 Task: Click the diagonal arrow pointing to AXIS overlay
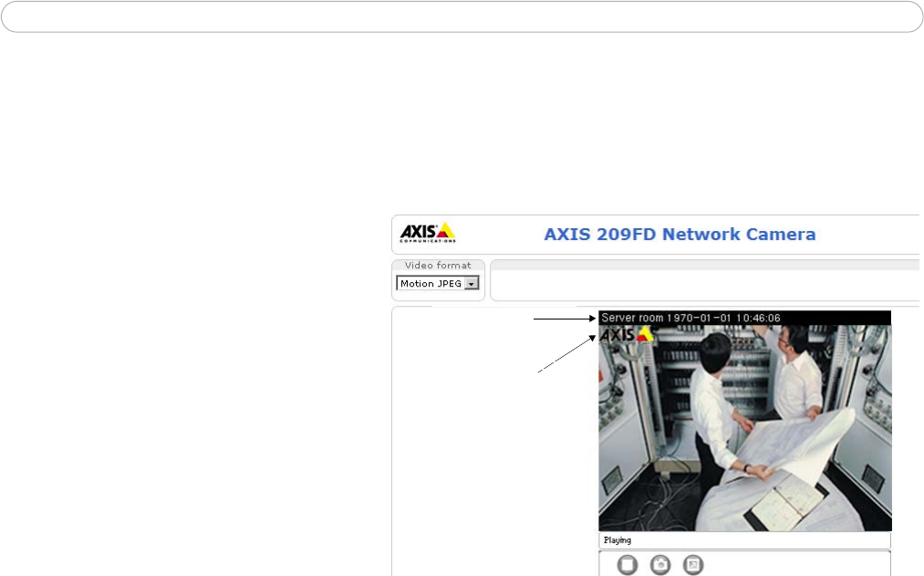click(567, 355)
